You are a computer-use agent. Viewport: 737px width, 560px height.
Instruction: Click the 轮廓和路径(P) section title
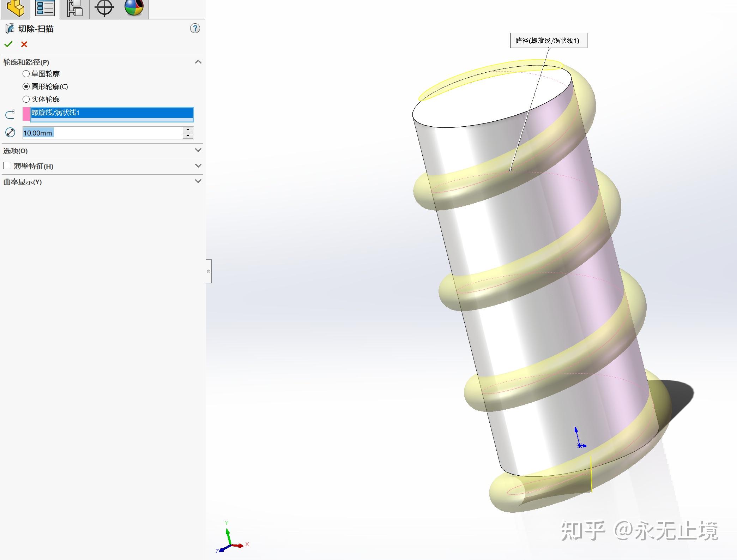(26, 62)
